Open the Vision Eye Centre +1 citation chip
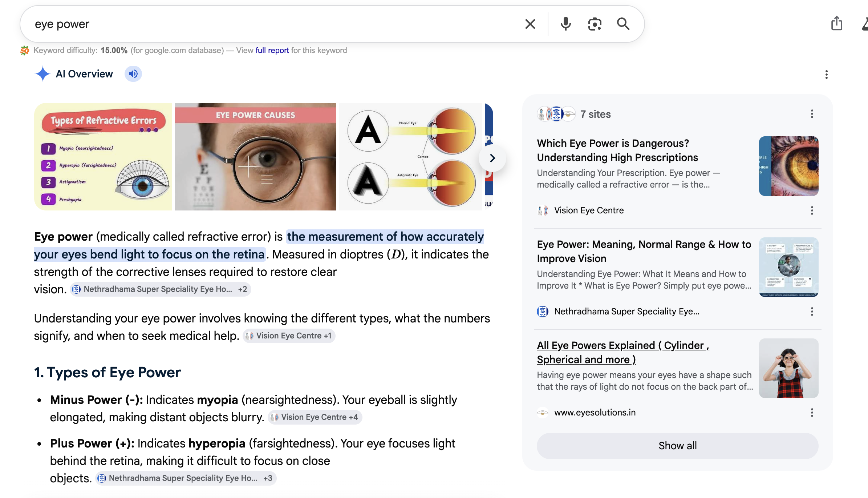Viewport: 868px width, 498px height. 289,336
